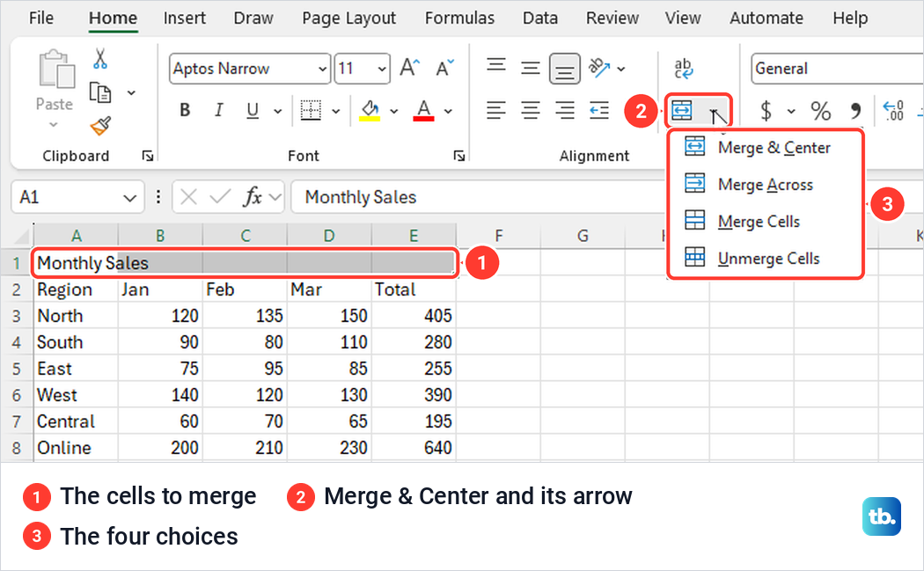This screenshot has width=924, height=571.
Task: Switch to the Data tab
Action: pos(540,18)
